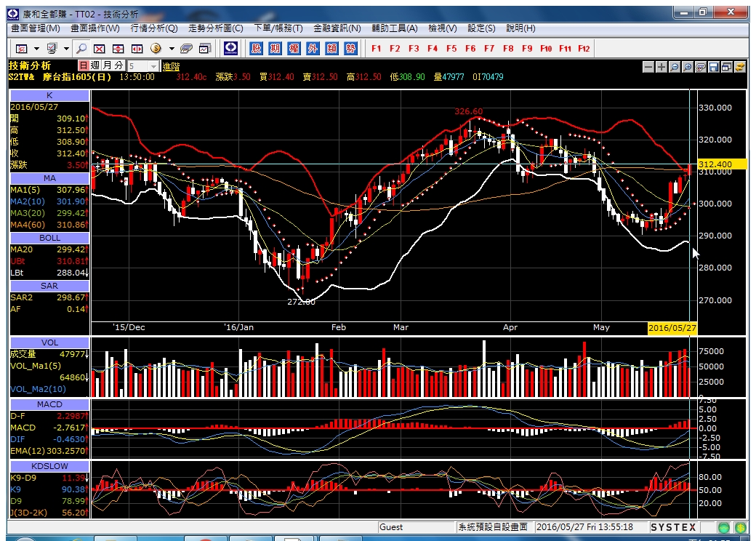Click the green globe status bar icon

[x=724, y=527]
